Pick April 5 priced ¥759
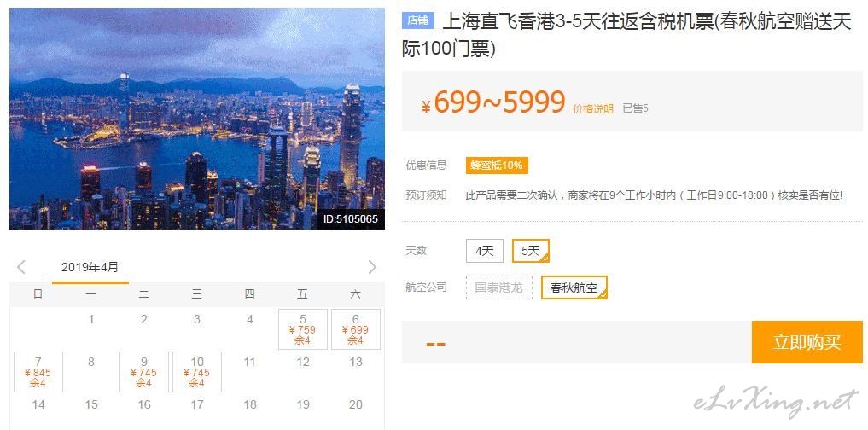 tap(303, 329)
